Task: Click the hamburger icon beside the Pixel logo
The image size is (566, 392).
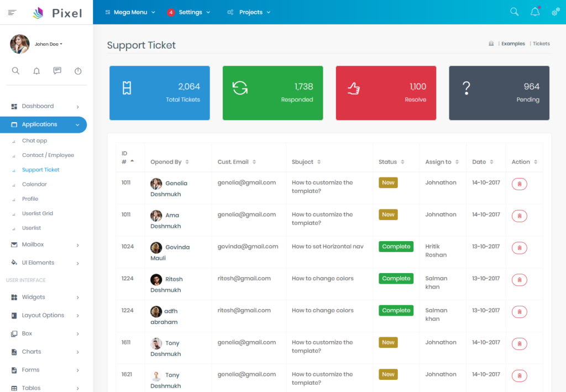Action: [11, 12]
